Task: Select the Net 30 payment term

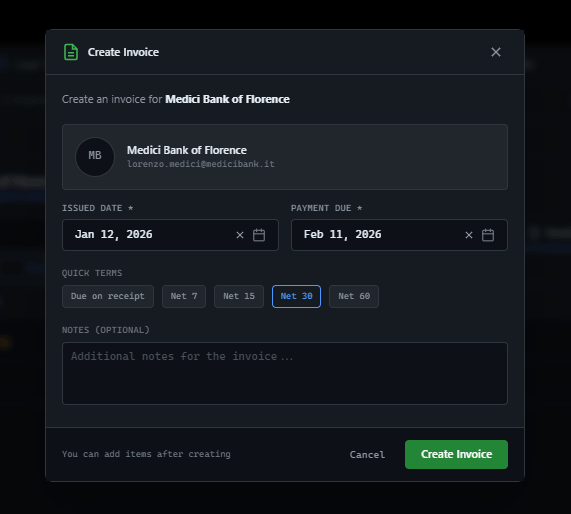Action: click(x=296, y=296)
